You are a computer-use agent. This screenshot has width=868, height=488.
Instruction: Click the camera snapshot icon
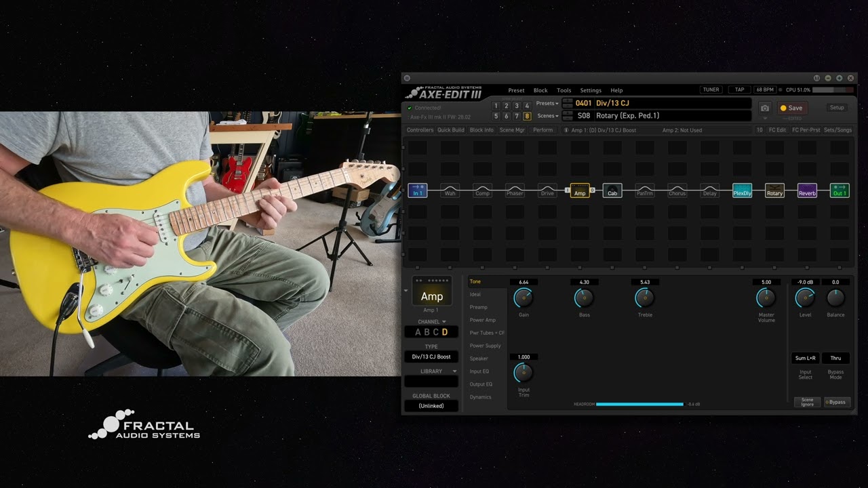point(765,108)
